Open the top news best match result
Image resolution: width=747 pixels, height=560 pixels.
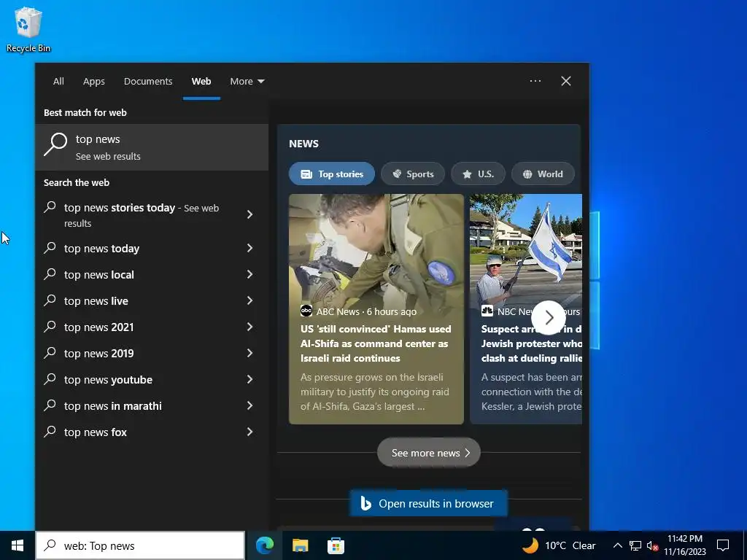coord(152,147)
